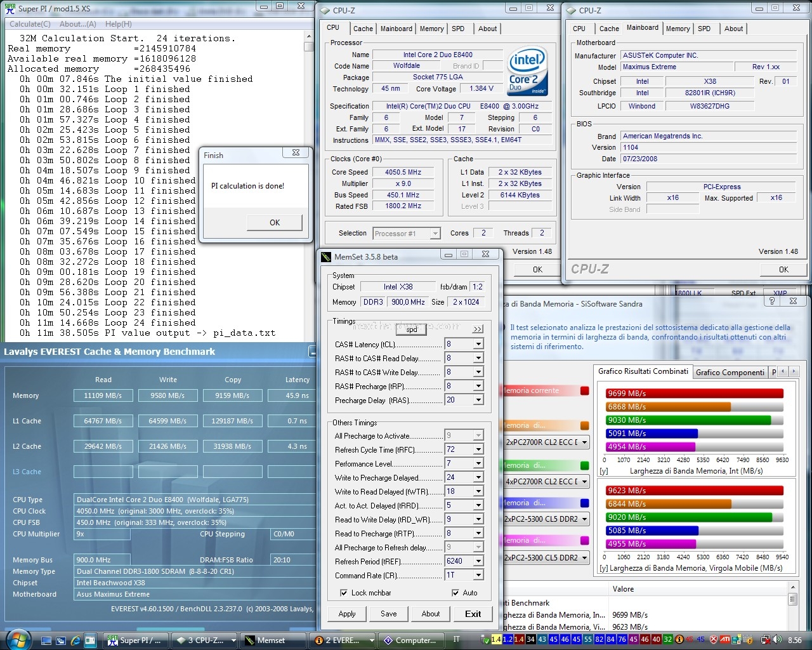Open About tab in right CPU-Z window

733,29
